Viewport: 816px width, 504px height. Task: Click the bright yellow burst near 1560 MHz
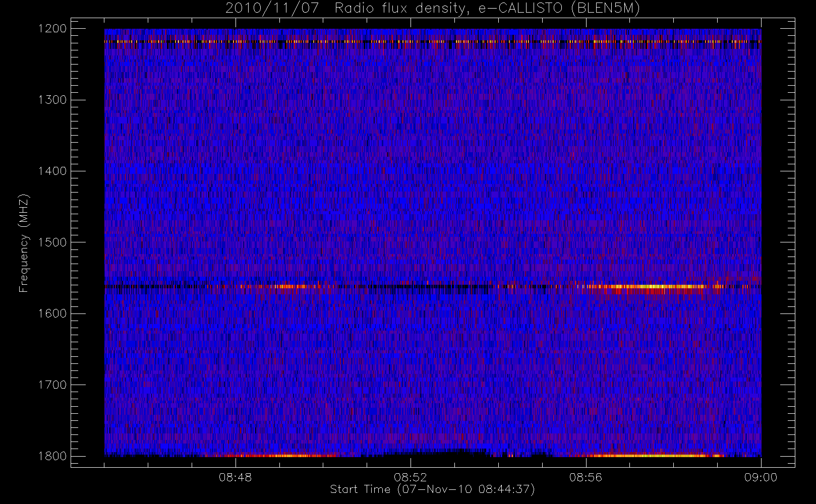[656, 287]
